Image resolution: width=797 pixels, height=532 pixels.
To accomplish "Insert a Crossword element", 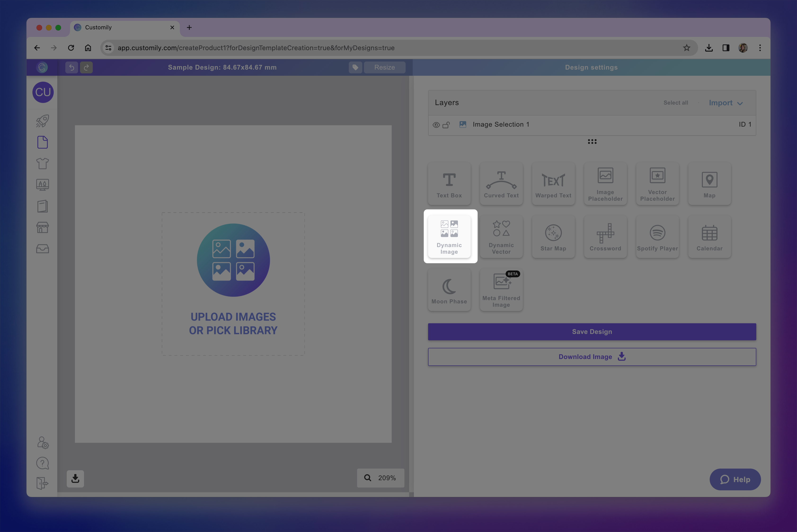I will click(605, 237).
